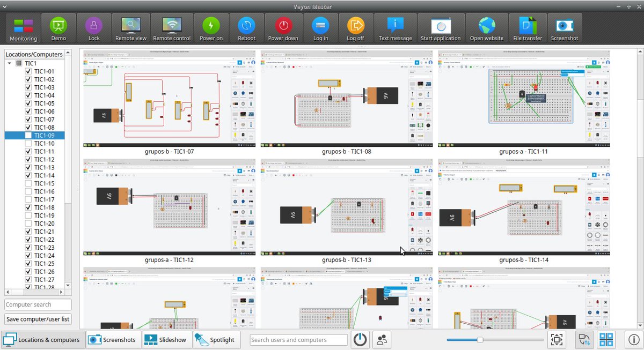Image resolution: width=644 pixels, height=350 pixels.
Task: Start a Demo session
Action: pos(58,28)
